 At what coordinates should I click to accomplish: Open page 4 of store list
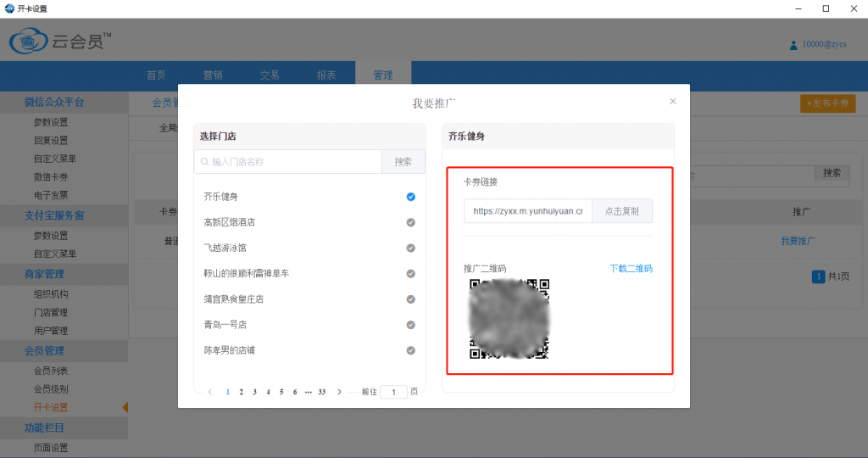[268, 392]
